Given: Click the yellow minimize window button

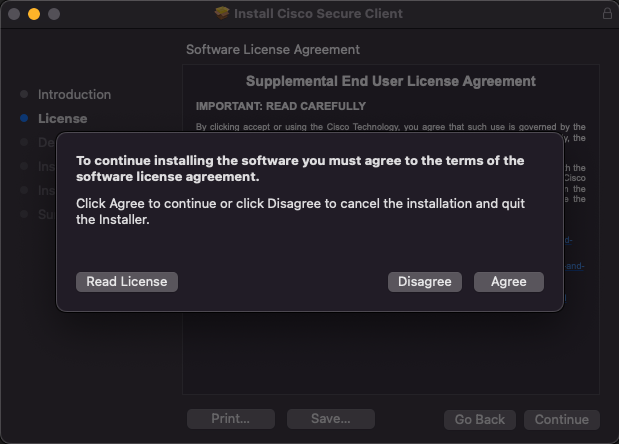Looking at the screenshot, I should [33, 14].
